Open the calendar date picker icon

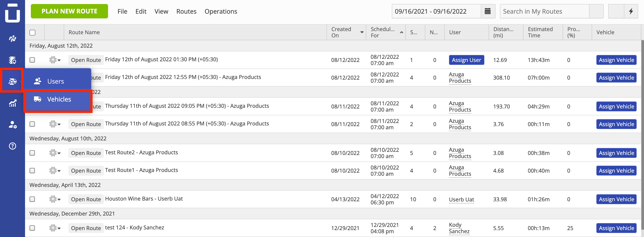click(487, 11)
